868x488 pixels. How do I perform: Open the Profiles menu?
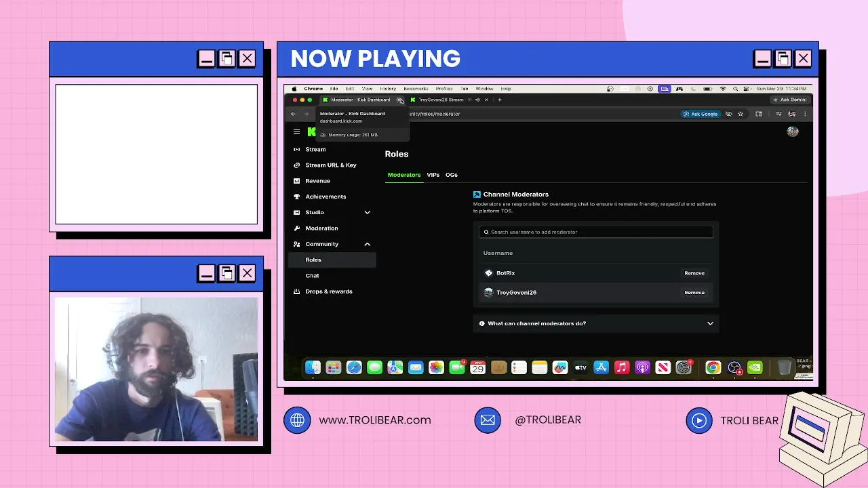[444, 89]
